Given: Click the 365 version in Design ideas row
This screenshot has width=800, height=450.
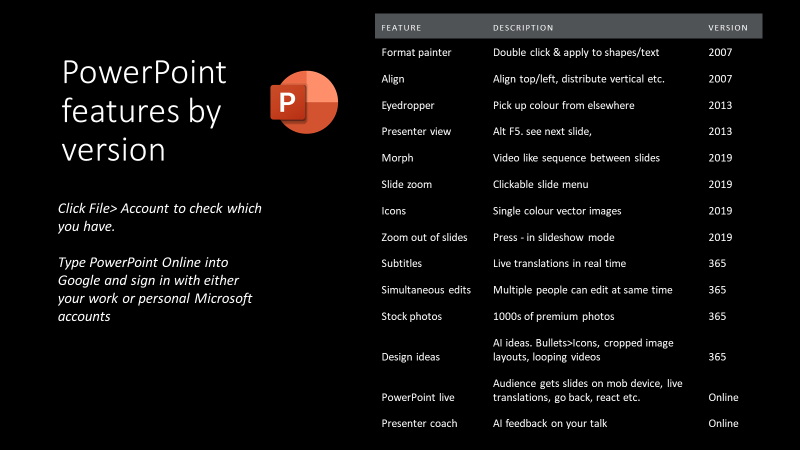Looking at the screenshot, I should pos(717,357).
